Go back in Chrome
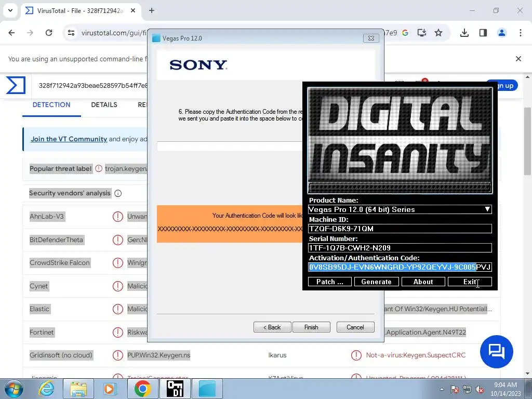This screenshot has height=399, width=532. tap(11, 33)
